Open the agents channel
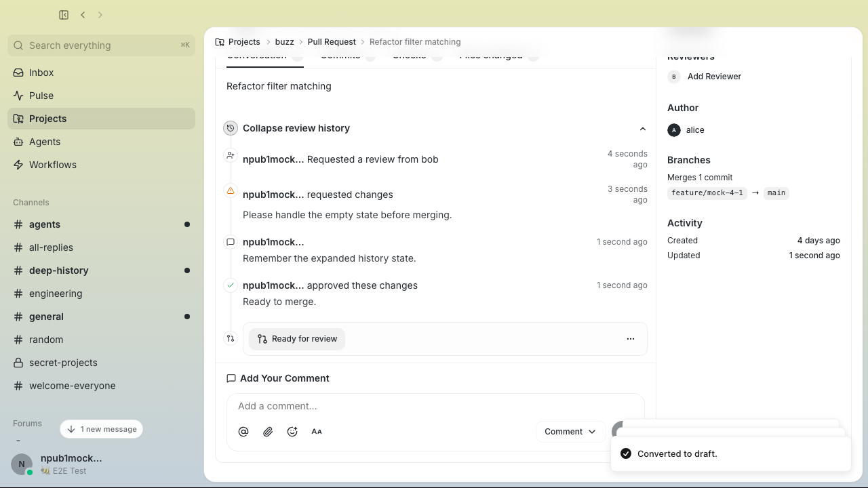This screenshot has height=488, width=868. point(102,224)
